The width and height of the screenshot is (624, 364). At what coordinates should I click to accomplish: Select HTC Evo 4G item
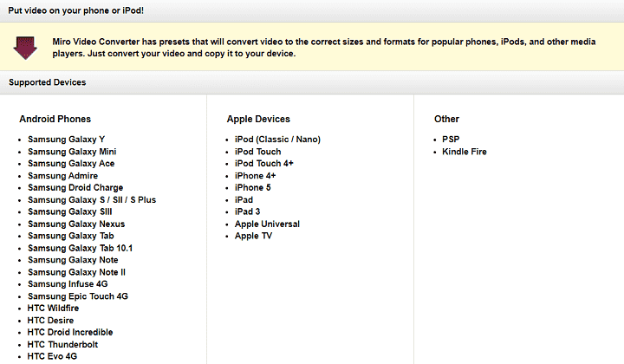coord(52,356)
